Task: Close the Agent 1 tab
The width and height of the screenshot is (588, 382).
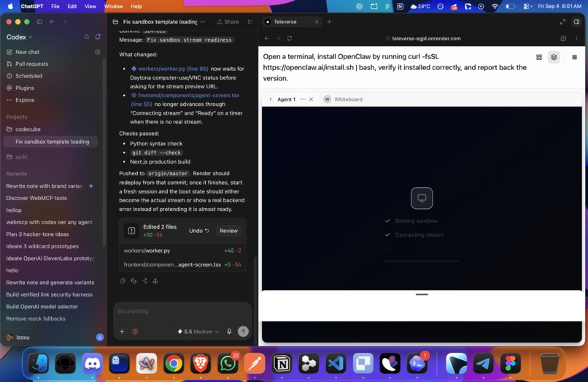Action: point(311,99)
